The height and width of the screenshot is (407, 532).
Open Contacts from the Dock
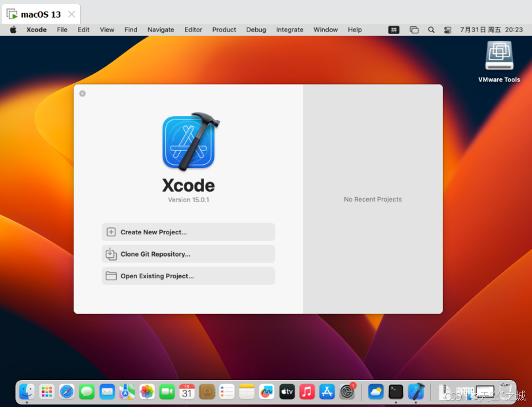207,392
